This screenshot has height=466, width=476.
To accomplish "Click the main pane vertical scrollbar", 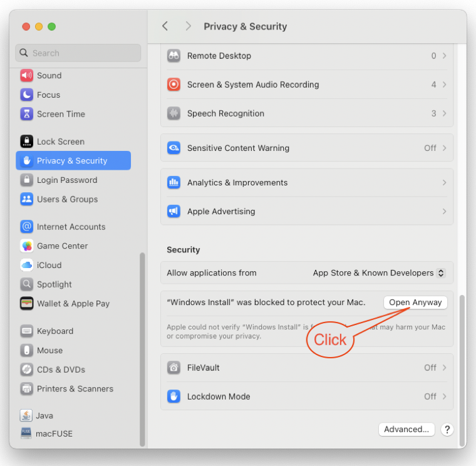I will [462, 370].
